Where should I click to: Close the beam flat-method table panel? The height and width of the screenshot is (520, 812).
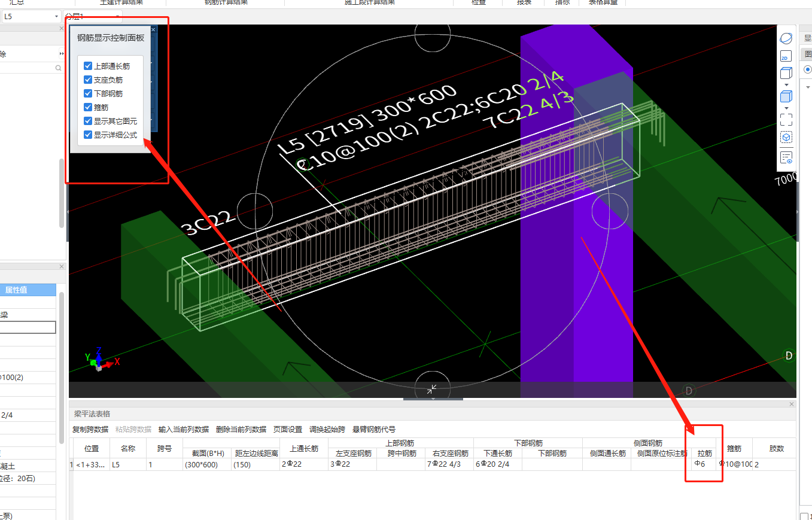pos(792,405)
